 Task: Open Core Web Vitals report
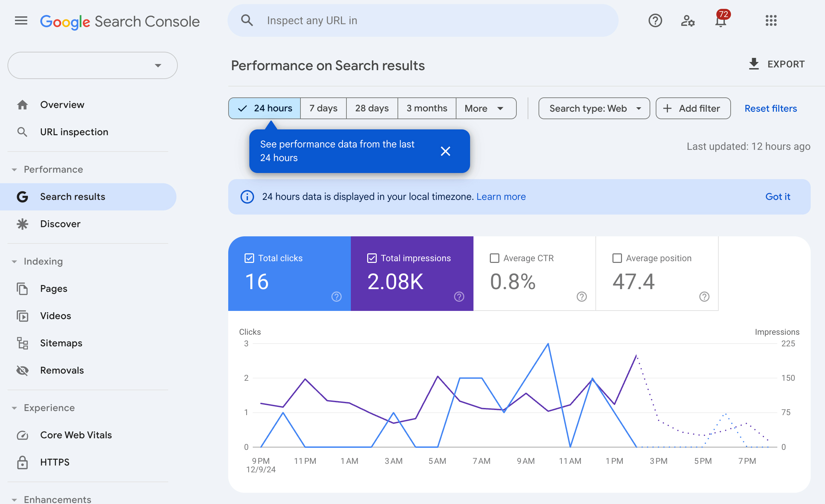click(x=76, y=435)
